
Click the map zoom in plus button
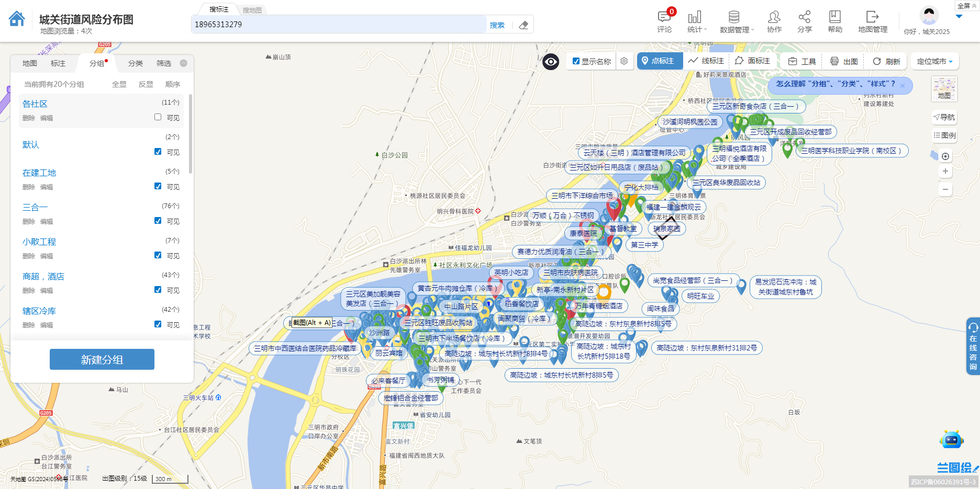945,172
